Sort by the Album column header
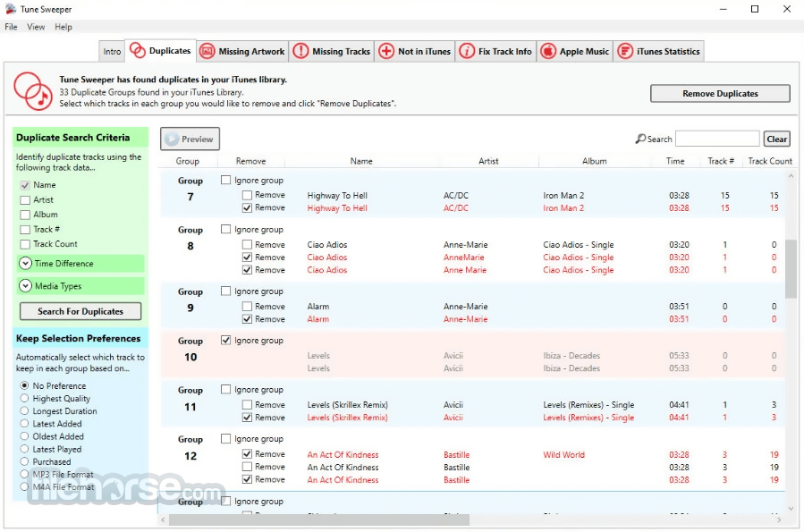 pyautogui.click(x=595, y=161)
